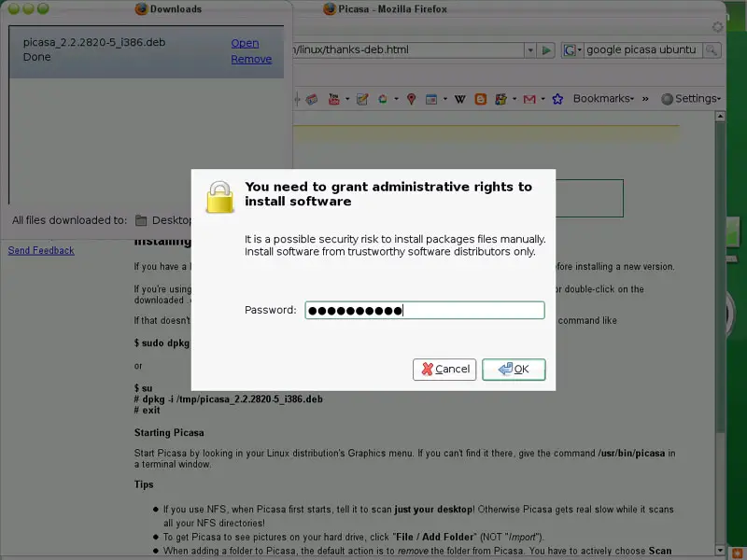Screen dimensions: 747x560
Task: Expand the Gmail toolbar dropdown arrow
Action: pyautogui.click(x=543, y=99)
